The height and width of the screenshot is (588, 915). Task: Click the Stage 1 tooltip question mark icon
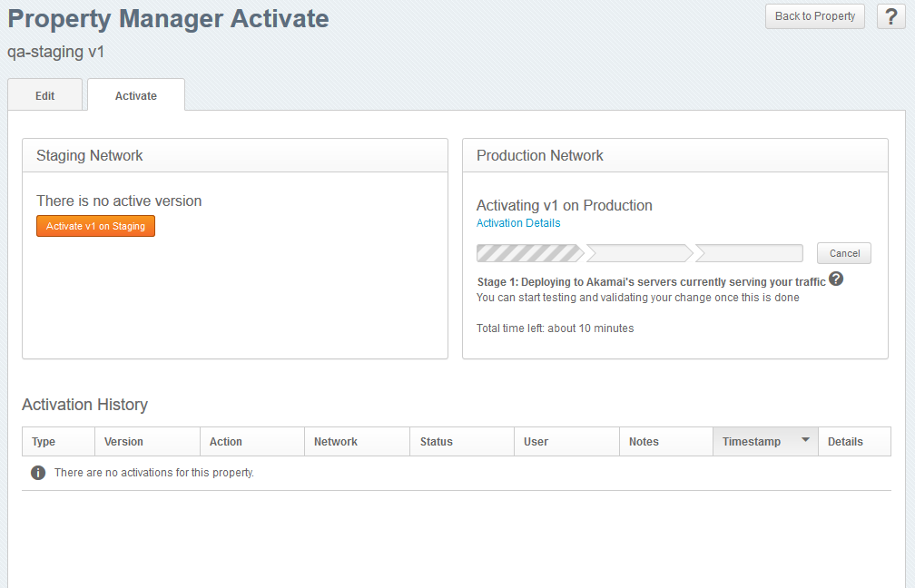click(835, 280)
